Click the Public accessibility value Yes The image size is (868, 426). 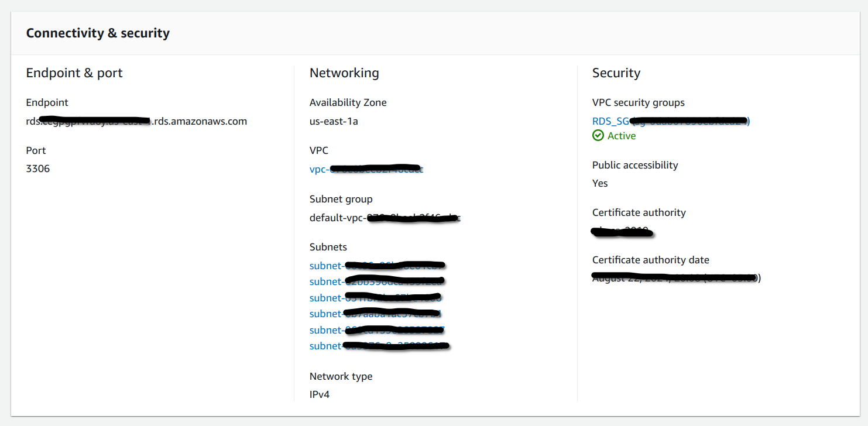(x=599, y=183)
